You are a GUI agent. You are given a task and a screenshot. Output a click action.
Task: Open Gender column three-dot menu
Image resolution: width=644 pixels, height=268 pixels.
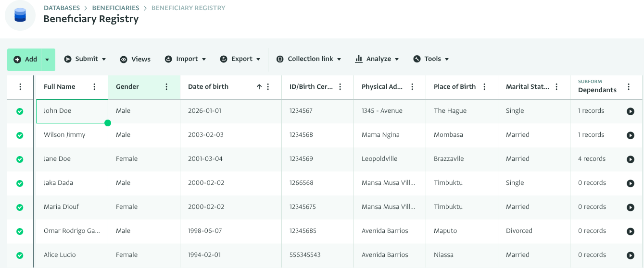point(166,87)
